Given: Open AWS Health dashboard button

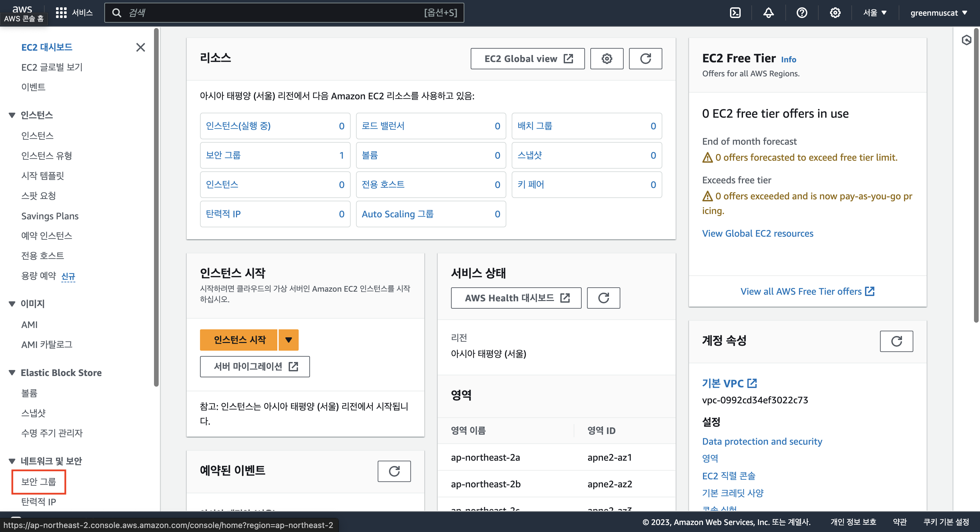Looking at the screenshot, I should pyautogui.click(x=516, y=298).
